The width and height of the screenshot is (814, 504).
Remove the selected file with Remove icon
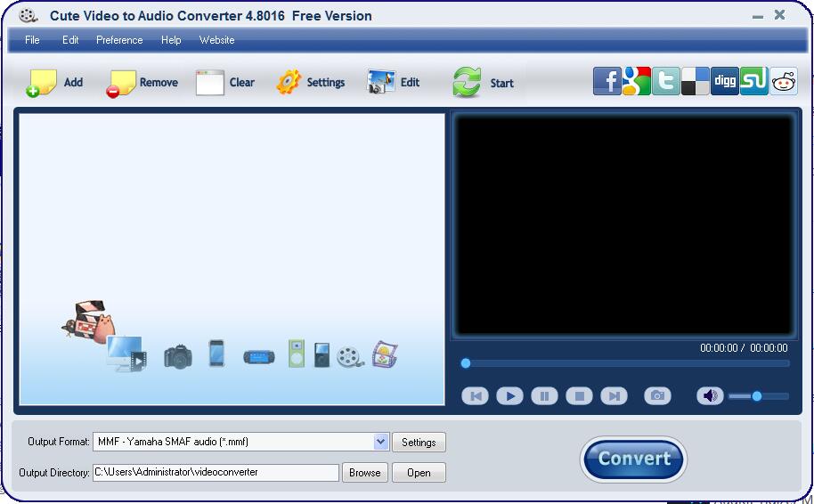pos(121,83)
